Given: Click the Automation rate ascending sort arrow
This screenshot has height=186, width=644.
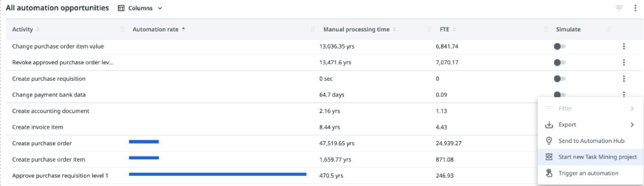Looking at the screenshot, I should tap(183, 29).
